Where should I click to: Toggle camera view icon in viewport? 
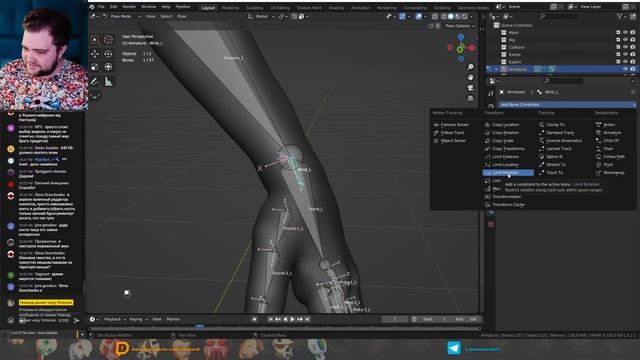point(470,88)
